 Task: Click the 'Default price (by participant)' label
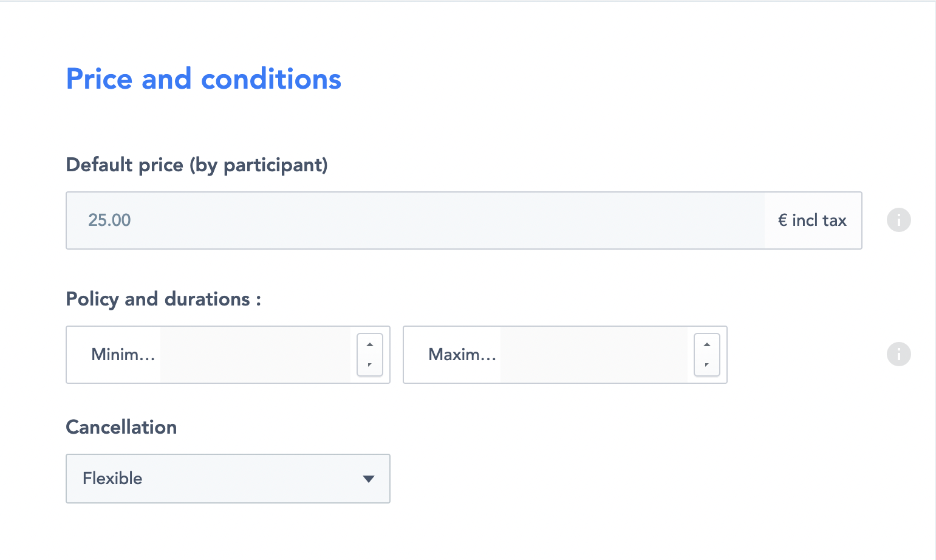[x=196, y=165]
